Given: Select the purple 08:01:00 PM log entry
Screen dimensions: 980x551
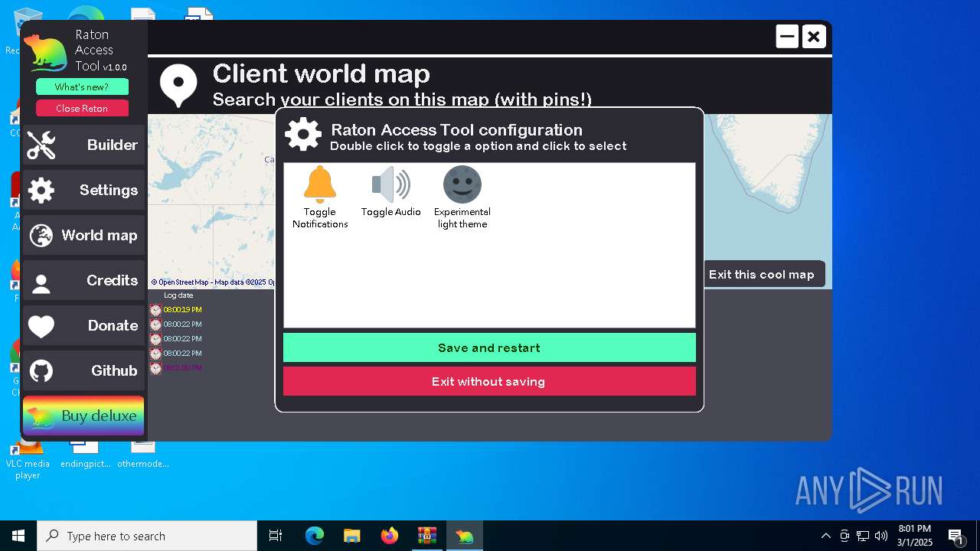Looking at the screenshot, I should (x=182, y=368).
